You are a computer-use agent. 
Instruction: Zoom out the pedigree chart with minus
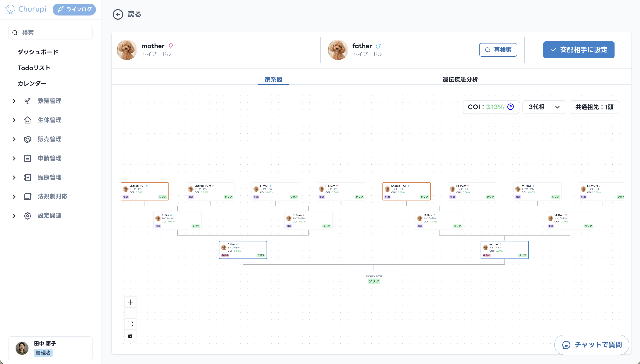point(130,313)
